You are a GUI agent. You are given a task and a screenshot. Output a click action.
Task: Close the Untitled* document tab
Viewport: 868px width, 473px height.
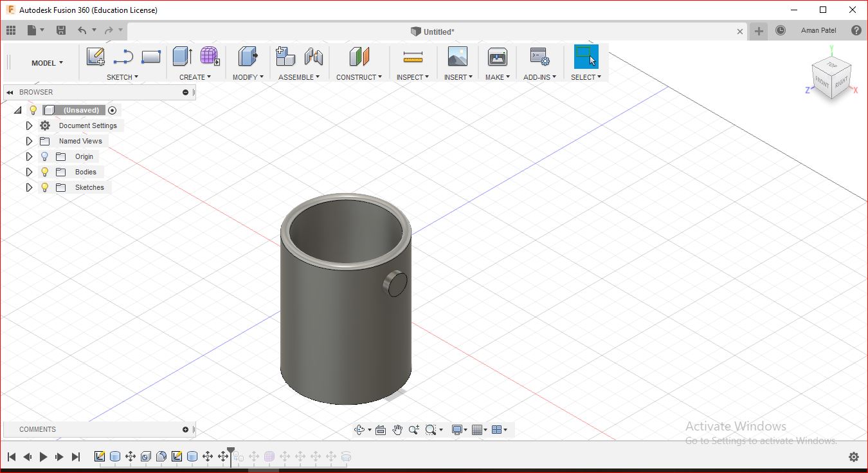pos(741,32)
